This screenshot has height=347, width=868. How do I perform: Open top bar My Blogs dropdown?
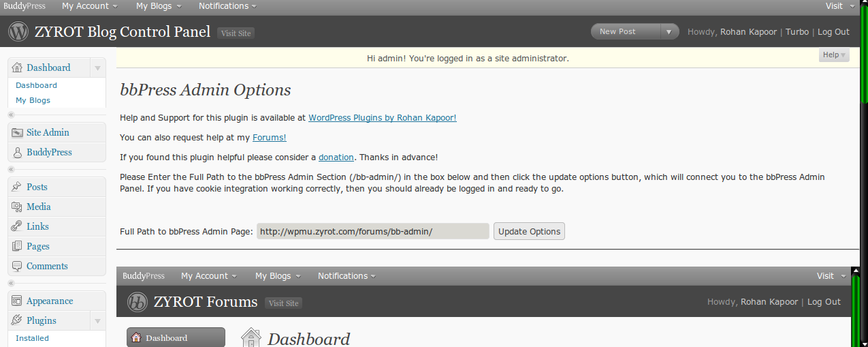coord(158,6)
